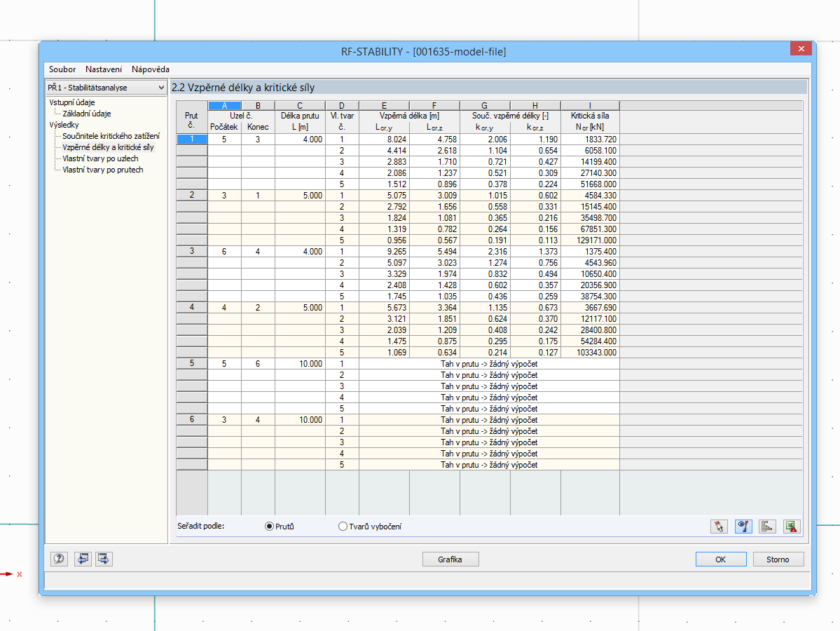840x631 pixels.
Task: Select Součinitele kritického zatížení in the tree
Action: click(x=111, y=136)
